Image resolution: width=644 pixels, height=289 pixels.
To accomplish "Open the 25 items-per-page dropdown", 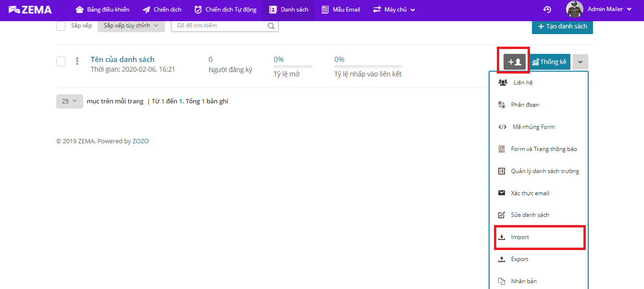I will click(x=70, y=101).
